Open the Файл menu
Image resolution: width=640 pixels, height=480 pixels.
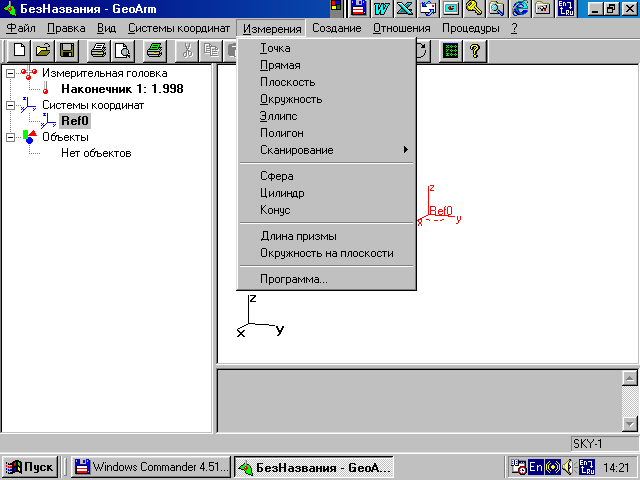(21, 28)
